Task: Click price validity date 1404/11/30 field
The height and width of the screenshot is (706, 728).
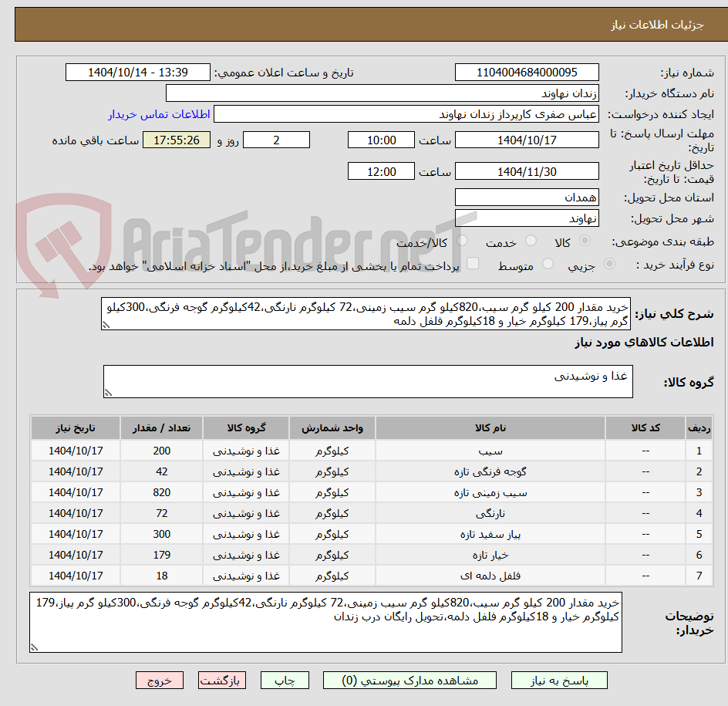Action: (527, 171)
